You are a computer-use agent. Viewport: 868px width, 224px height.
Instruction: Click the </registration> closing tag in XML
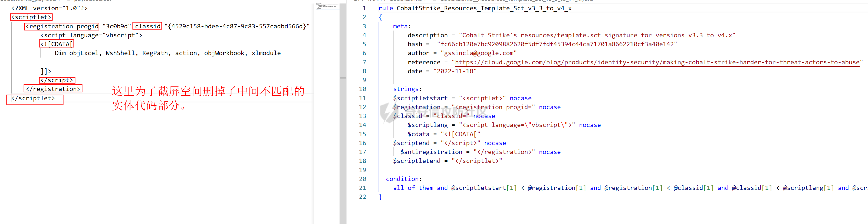[x=53, y=89]
